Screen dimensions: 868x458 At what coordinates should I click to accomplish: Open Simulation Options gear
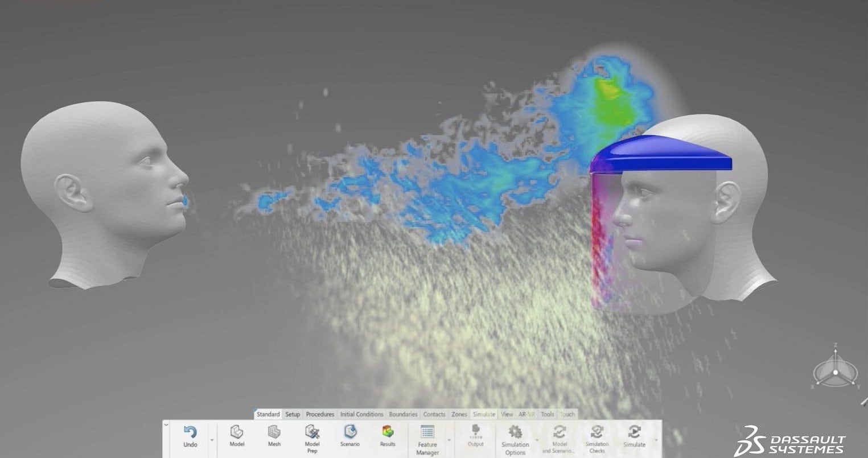coord(515,432)
